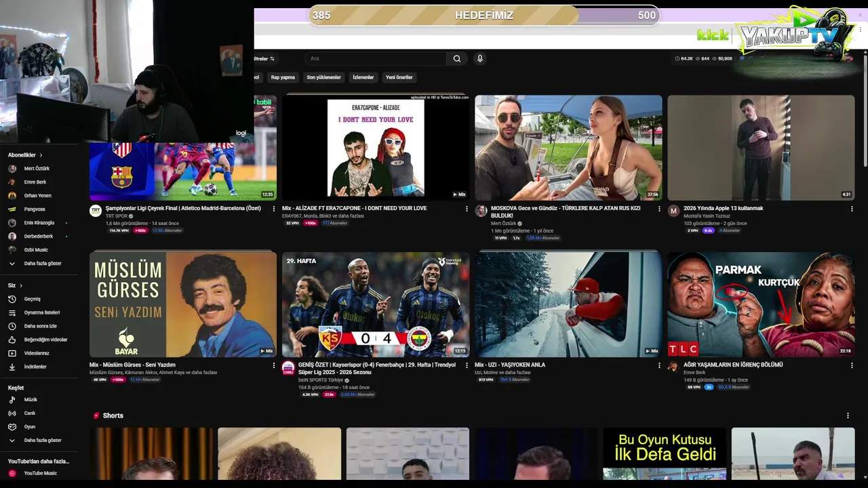Image resolution: width=868 pixels, height=488 pixels.
Task: Open menu for ALIZADE mix video
Action: [x=467, y=209]
